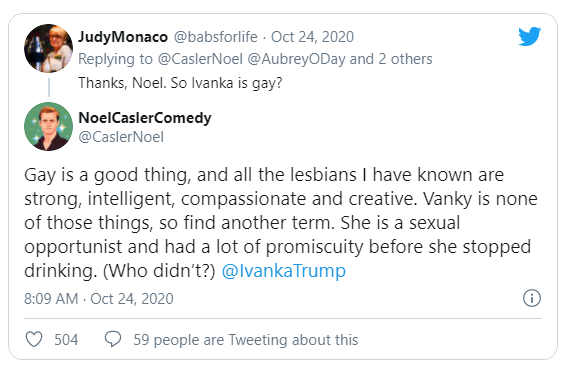The width and height of the screenshot is (568, 372).
Task: Click @AubreyODay in the replying-to line
Action: [x=296, y=59]
